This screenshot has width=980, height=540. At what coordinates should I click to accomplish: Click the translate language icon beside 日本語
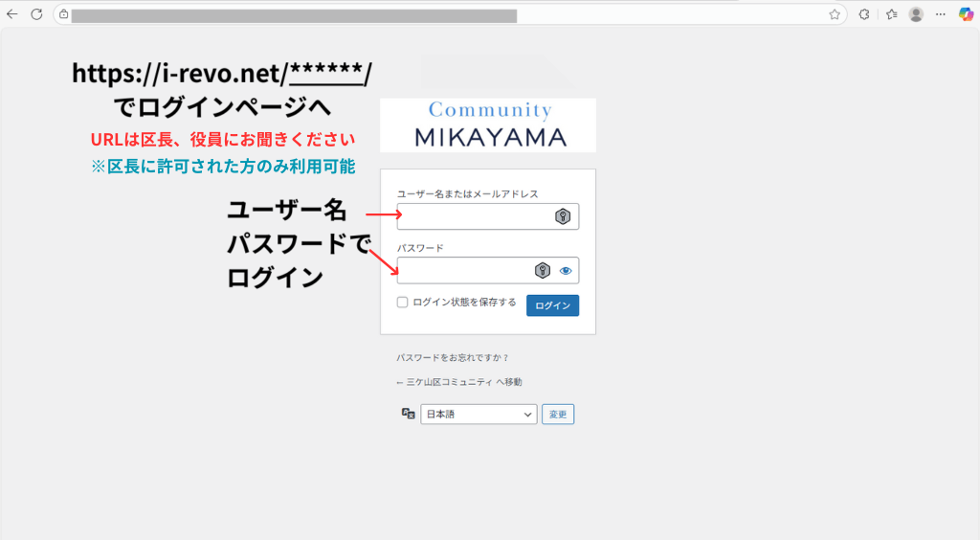(409, 414)
